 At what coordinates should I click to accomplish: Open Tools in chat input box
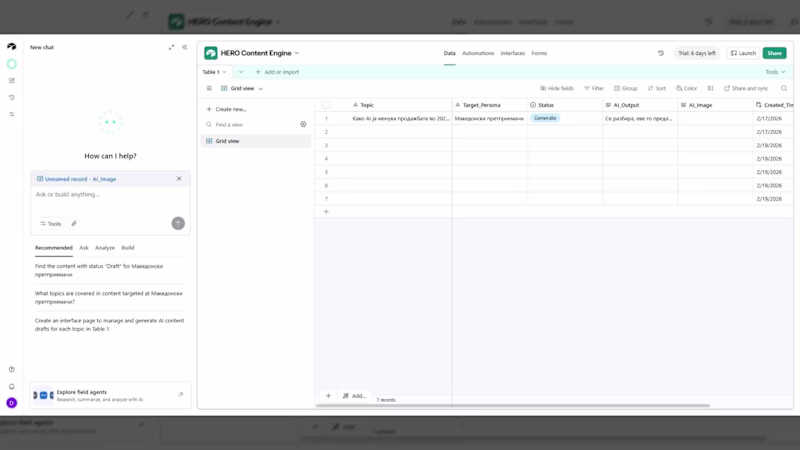coord(51,223)
